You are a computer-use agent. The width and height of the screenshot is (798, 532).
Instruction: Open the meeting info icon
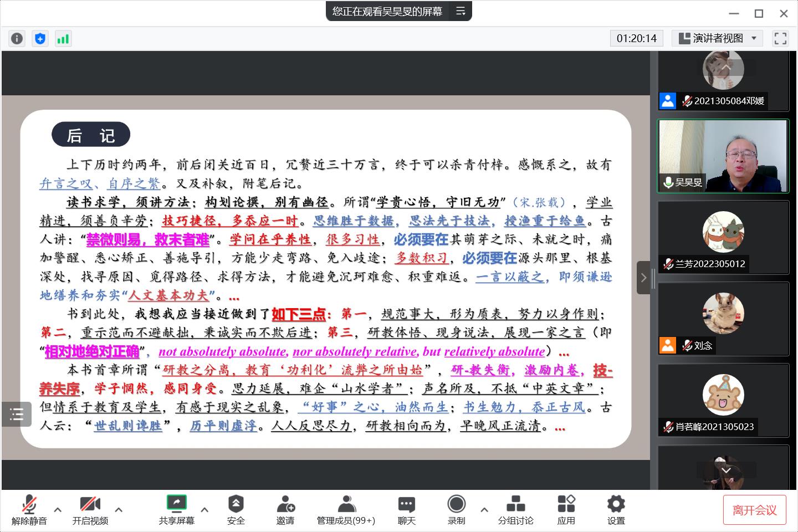[17, 38]
